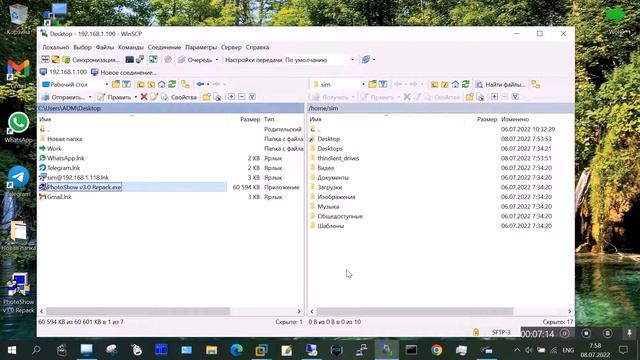The height and width of the screenshot is (360, 640).
Task: Click the local Править edit button
Action: [114, 97]
